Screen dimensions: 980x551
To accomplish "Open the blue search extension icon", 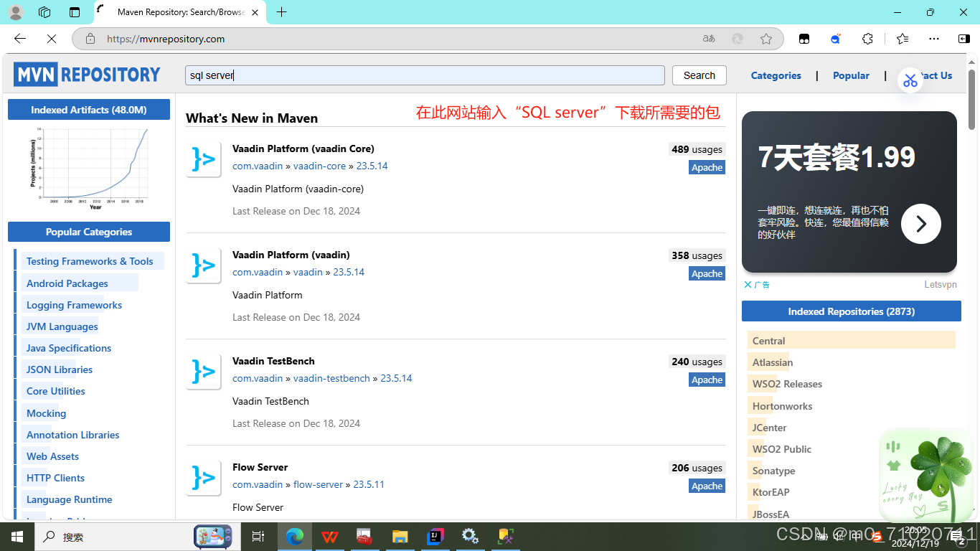I will (836, 39).
